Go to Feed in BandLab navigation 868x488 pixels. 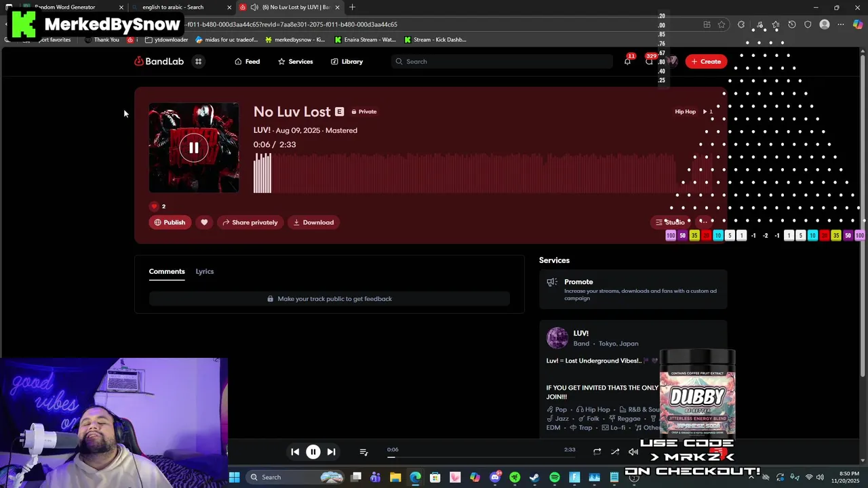click(248, 62)
